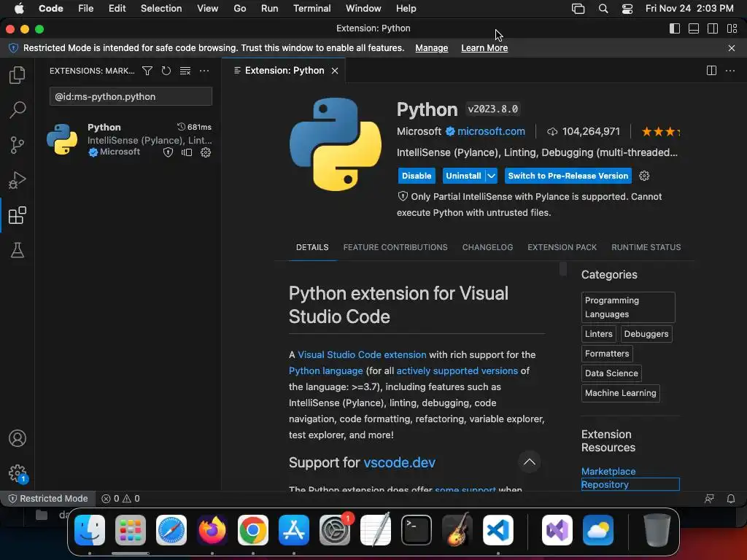
Task: Open Firefox from the dock
Action: coord(212,530)
